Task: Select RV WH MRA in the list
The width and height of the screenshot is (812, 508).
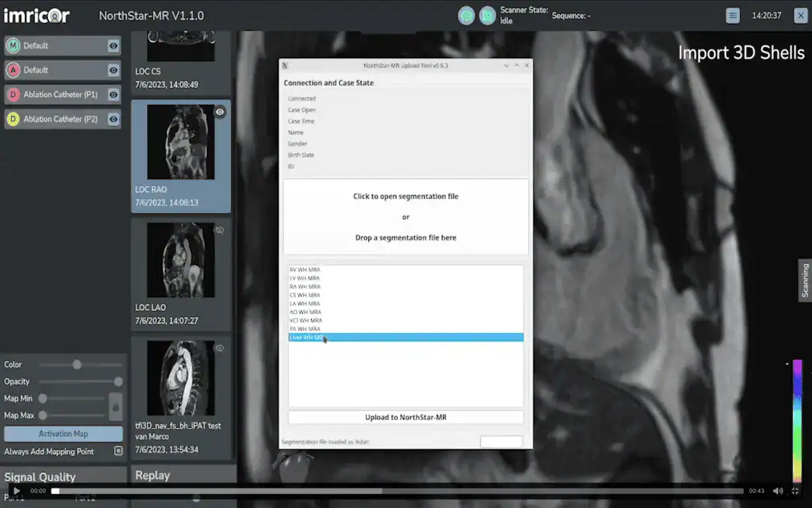Action: coord(406,270)
